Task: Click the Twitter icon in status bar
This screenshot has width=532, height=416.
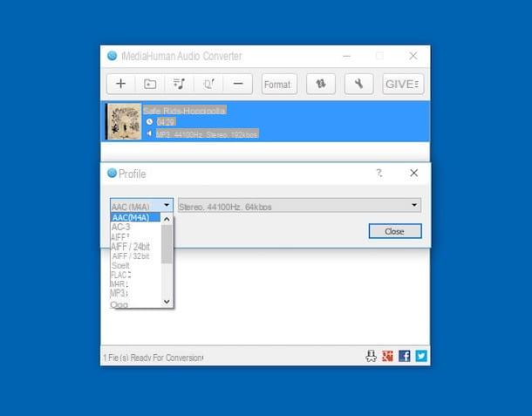Action: [421, 356]
